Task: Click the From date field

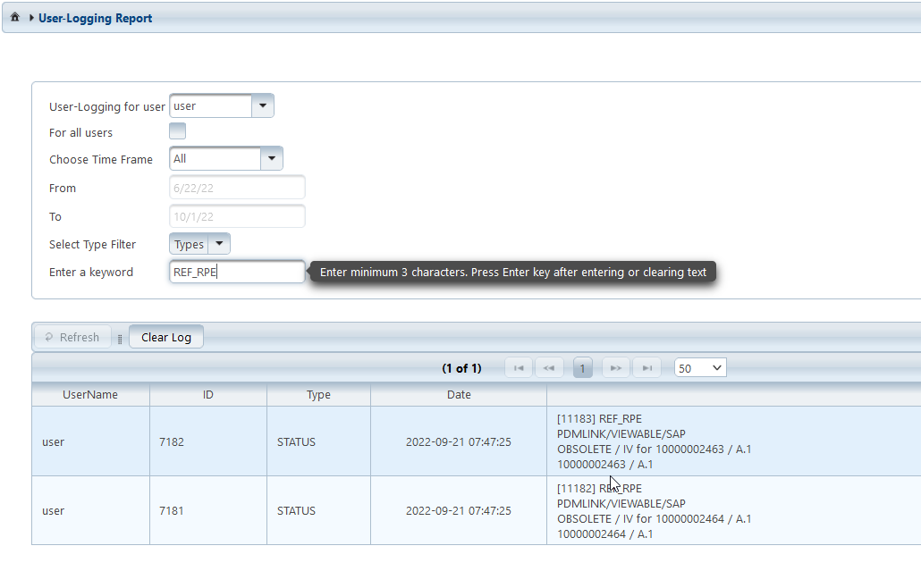Action: point(237,188)
